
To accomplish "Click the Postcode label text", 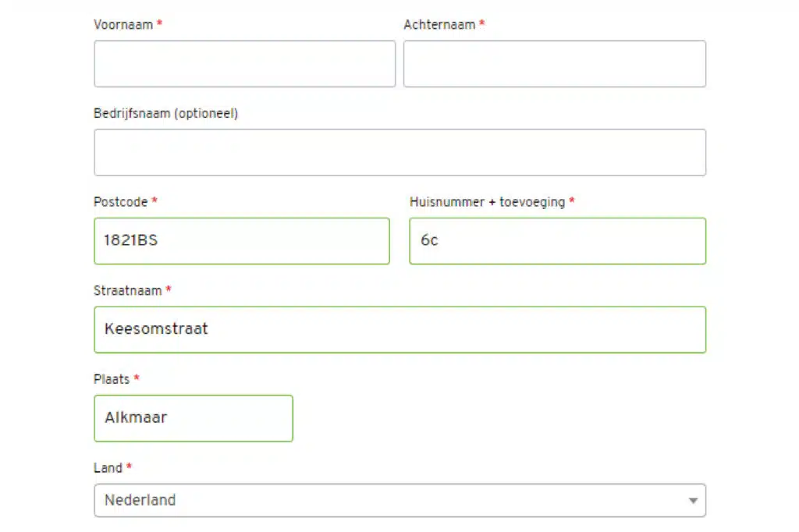I will 121,202.
